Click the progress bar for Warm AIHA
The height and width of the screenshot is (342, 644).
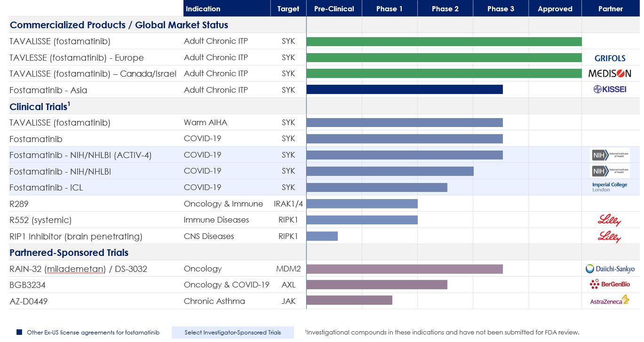click(405, 122)
